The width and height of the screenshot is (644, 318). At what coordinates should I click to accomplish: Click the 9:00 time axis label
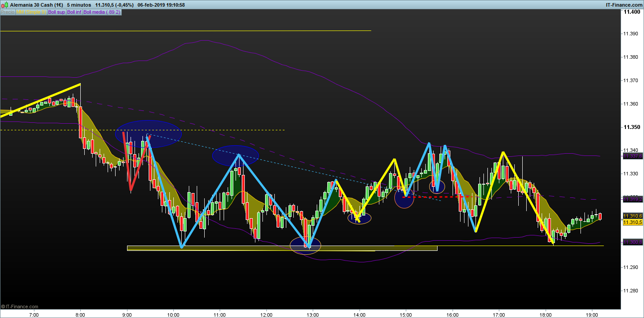click(x=127, y=315)
